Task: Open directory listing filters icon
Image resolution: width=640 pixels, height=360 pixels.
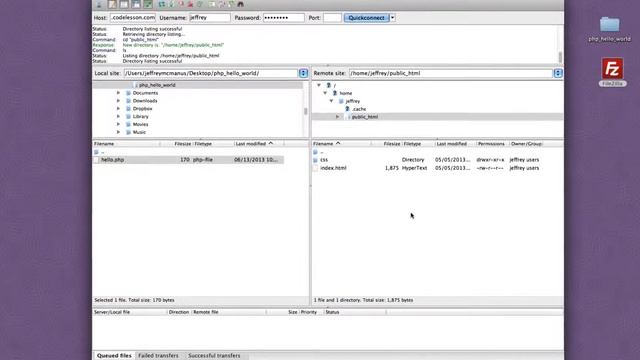Action: (212, 4)
